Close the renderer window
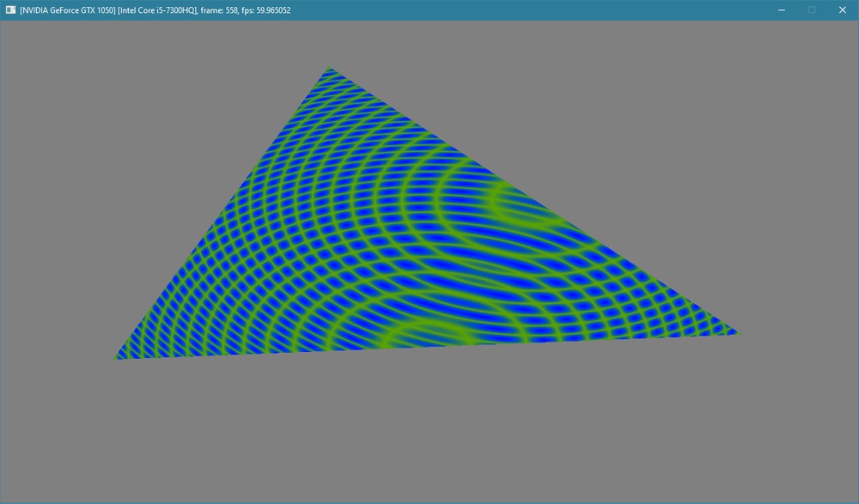The height and width of the screenshot is (504, 859). [842, 9]
